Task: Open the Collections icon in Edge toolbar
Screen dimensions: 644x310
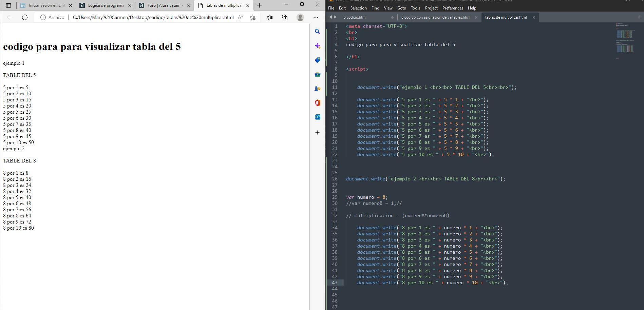Action: (x=285, y=17)
